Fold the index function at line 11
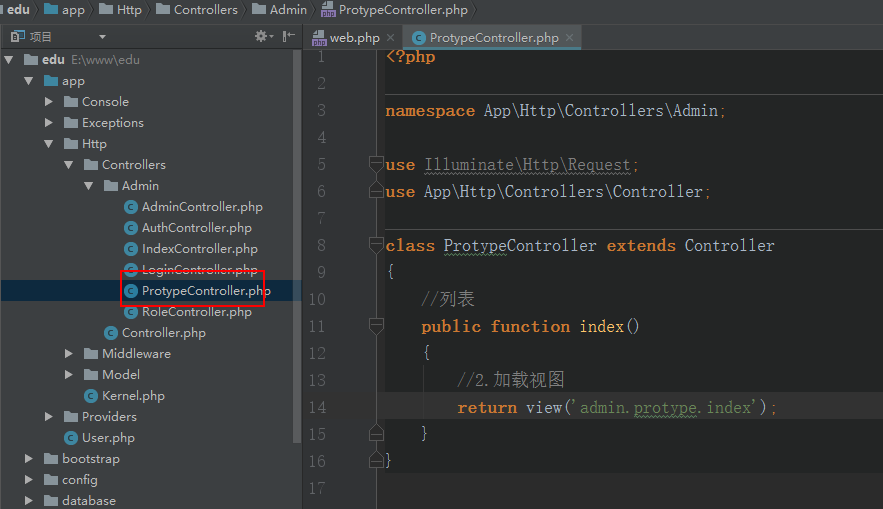 [376, 326]
